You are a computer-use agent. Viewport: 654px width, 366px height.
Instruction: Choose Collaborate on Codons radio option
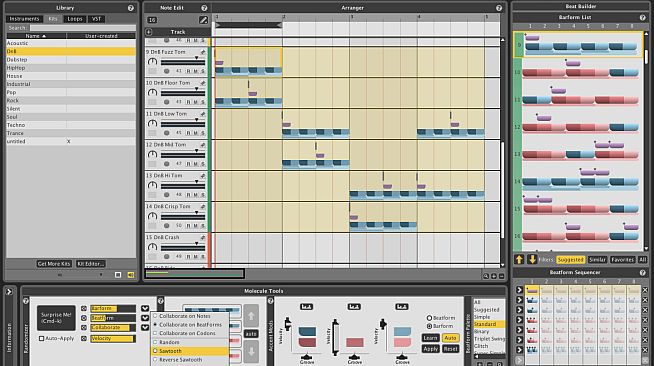point(155,333)
